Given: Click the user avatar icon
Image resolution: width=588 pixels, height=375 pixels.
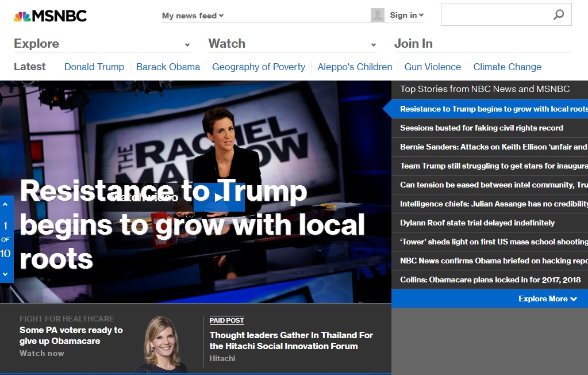Looking at the screenshot, I should coord(377,15).
